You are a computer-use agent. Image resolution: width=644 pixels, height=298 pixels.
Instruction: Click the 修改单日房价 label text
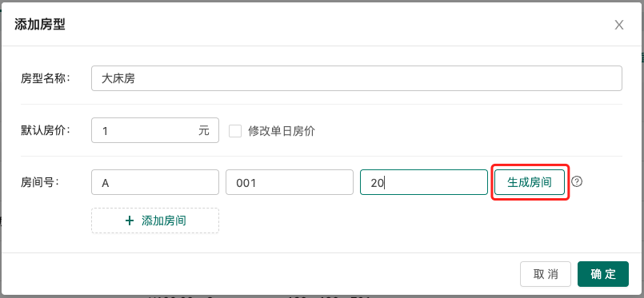pyautogui.click(x=282, y=131)
